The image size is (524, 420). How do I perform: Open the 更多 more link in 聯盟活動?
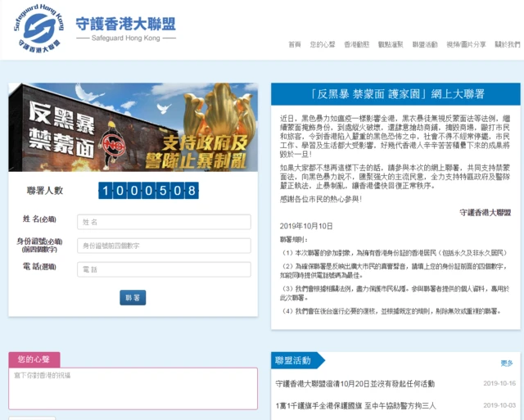tap(507, 364)
